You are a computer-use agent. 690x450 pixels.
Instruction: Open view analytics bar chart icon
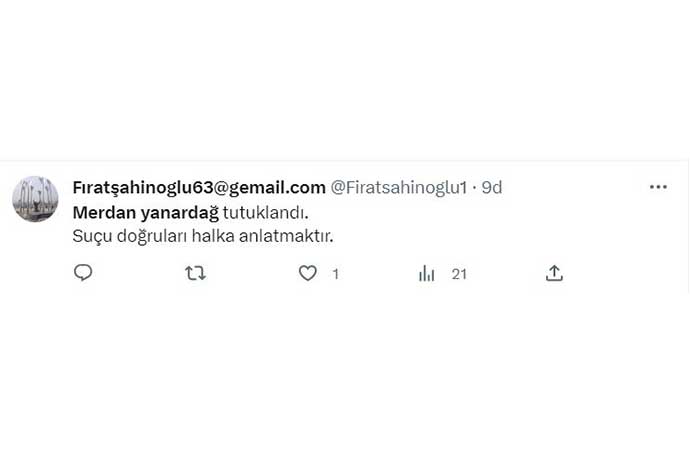[x=426, y=274]
